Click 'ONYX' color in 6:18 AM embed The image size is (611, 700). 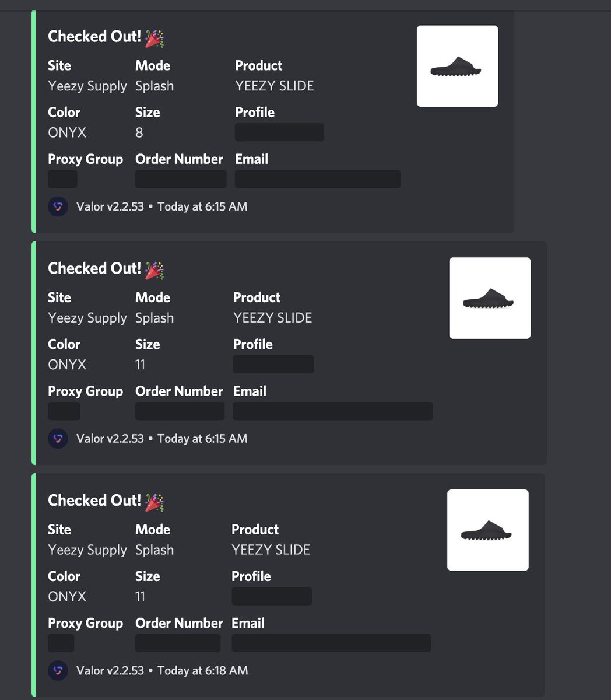coord(67,596)
